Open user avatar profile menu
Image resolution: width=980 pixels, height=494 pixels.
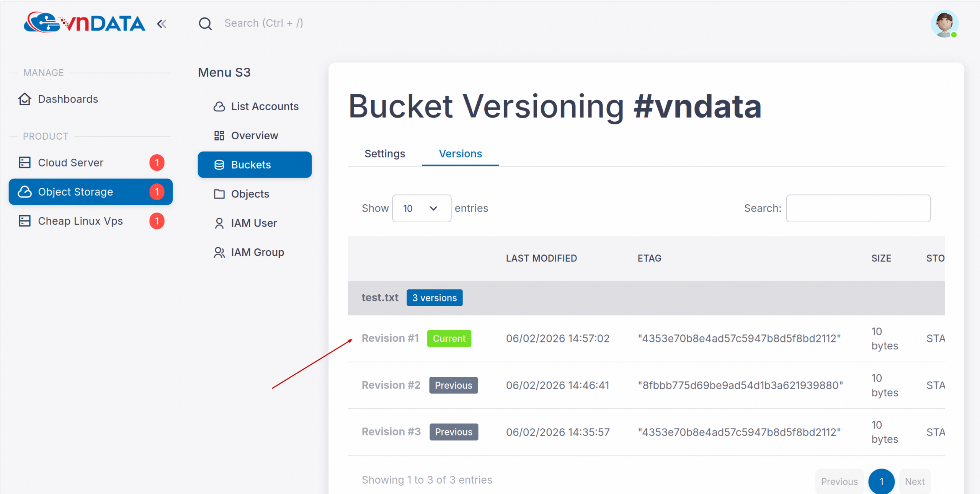[944, 24]
